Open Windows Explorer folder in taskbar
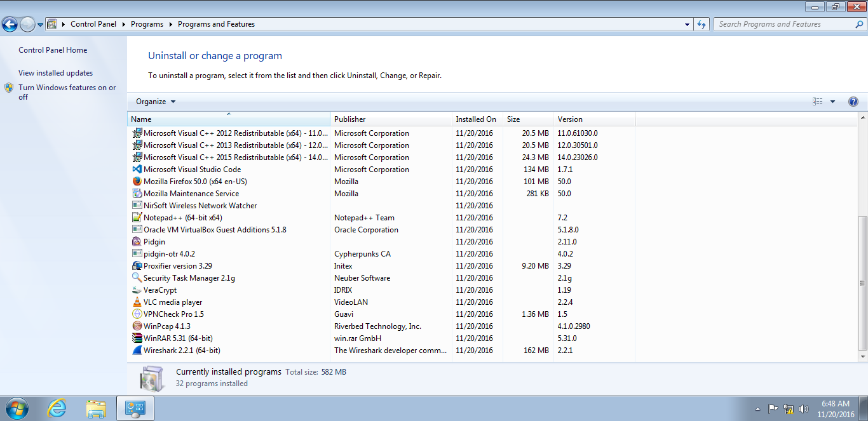Image resolution: width=868 pixels, height=421 pixels. click(96, 408)
